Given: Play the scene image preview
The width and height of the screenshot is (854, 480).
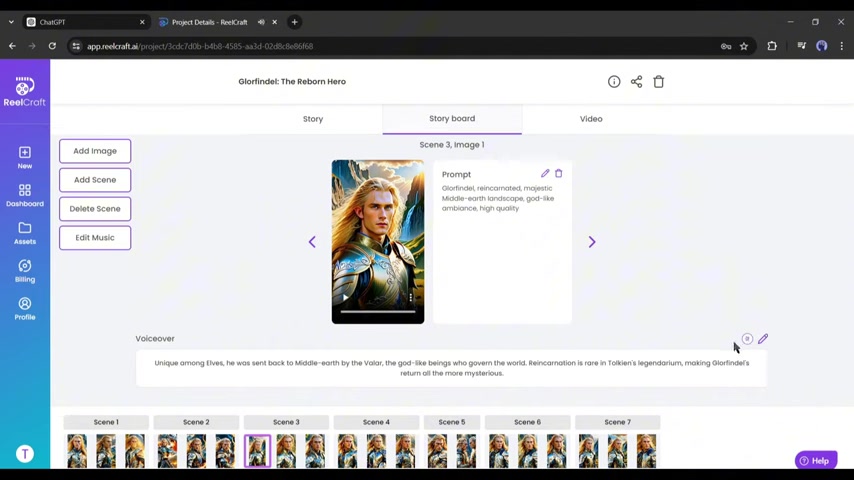Looking at the screenshot, I should 345,297.
